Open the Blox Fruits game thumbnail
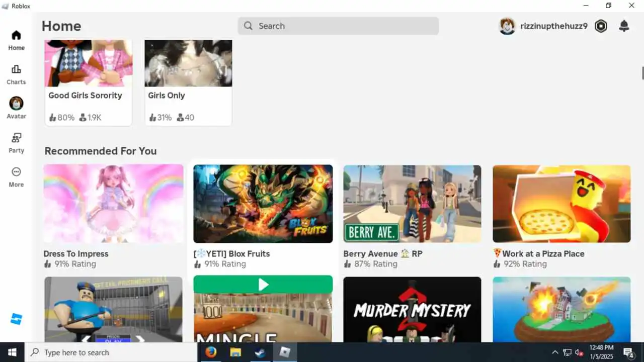Viewport: 644px width, 362px height. pyautogui.click(x=263, y=204)
